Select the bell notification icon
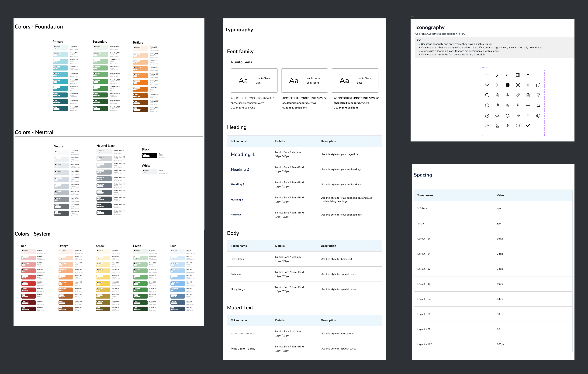Screen dimensions: 588x374 538,105
